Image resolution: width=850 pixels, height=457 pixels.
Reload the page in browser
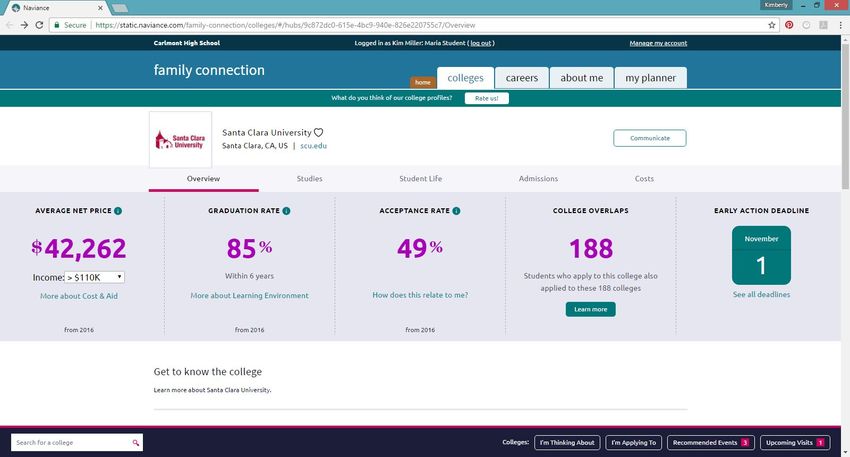point(39,25)
